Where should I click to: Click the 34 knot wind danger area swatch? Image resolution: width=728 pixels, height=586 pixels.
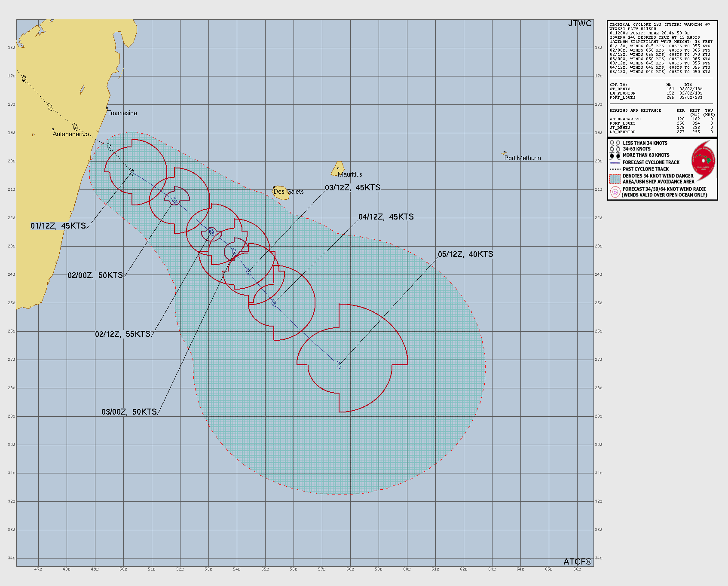615,179
